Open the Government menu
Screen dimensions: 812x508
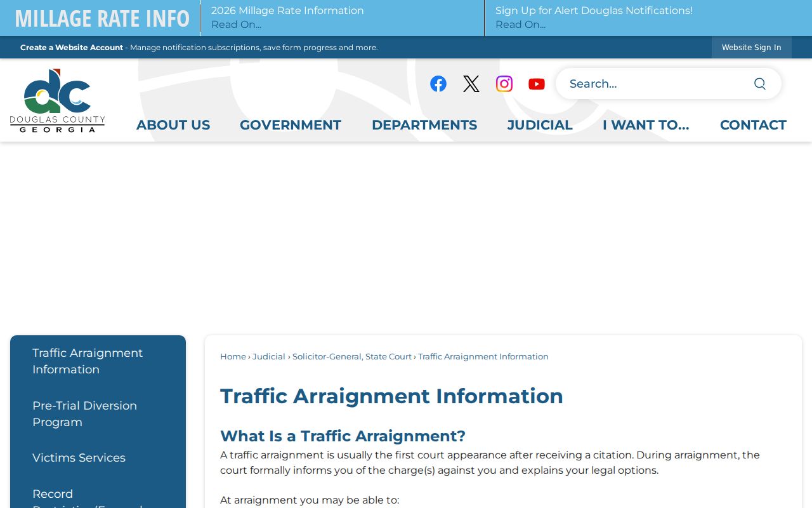click(291, 125)
